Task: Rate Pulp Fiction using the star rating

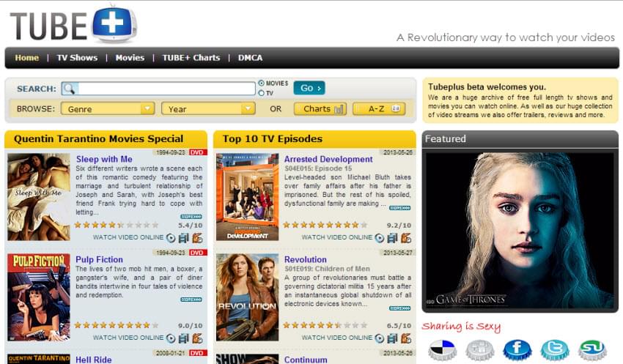Action: click(x=111, y=324)
